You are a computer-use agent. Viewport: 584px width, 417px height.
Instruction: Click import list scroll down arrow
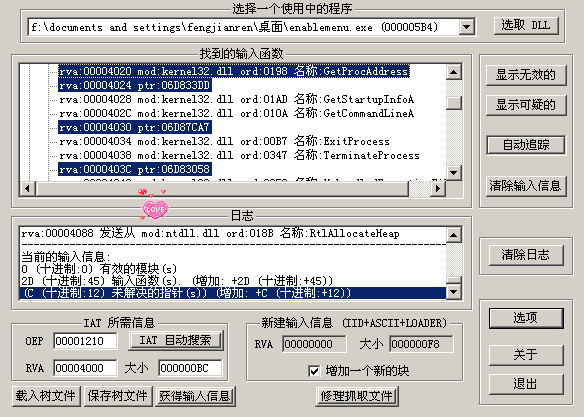coord(454,173)
